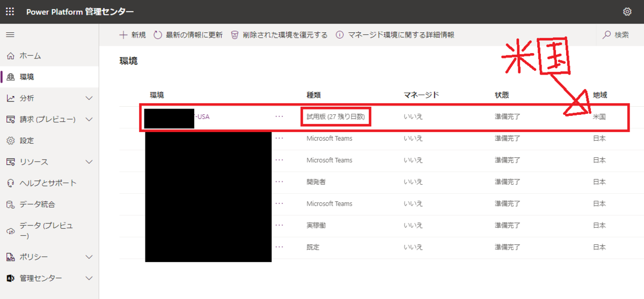Click 準備完了 in the 試用版 row
The image size is (644, 299).
coord(508,116)
